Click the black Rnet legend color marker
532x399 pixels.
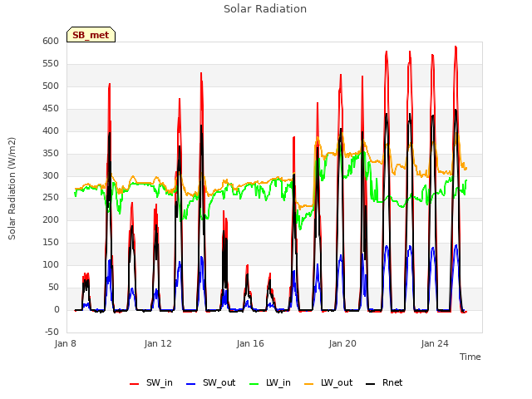click(371, 384)
